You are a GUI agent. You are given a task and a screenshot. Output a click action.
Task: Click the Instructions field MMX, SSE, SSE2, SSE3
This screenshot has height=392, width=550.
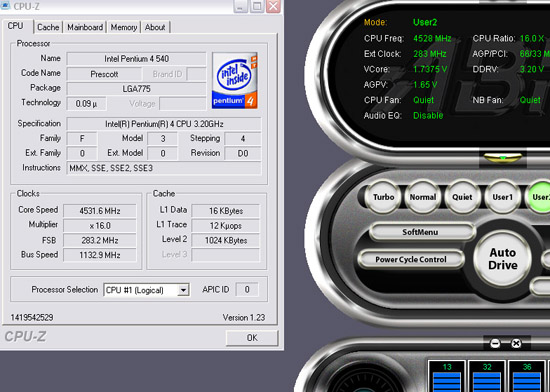click(x=164, y=168)
